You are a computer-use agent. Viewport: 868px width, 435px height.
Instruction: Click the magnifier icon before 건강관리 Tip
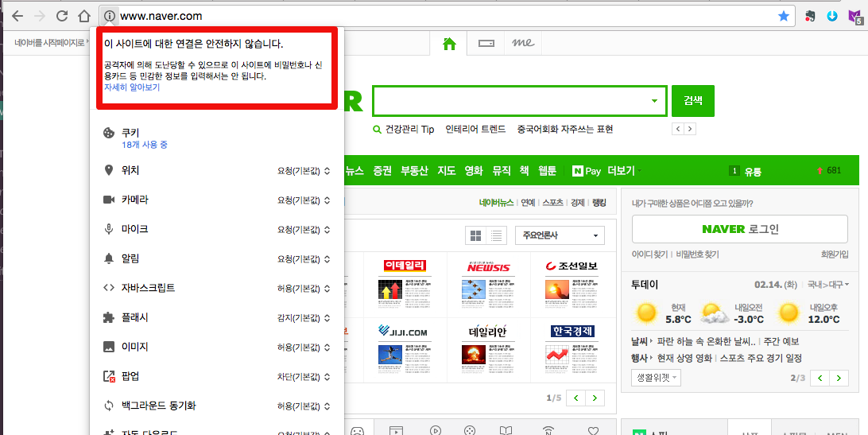point(378,130)
